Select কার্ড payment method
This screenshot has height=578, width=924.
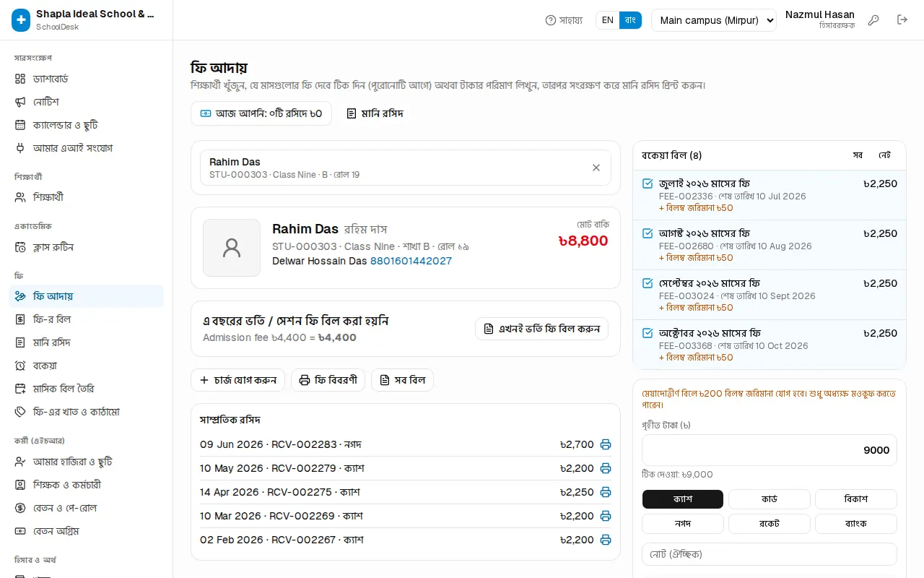click(x=770, y=499)
